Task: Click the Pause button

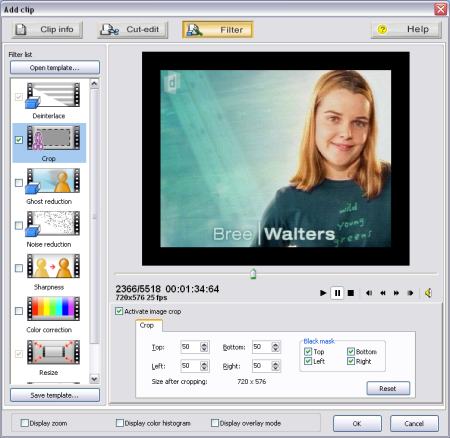Action: (337, 293)
